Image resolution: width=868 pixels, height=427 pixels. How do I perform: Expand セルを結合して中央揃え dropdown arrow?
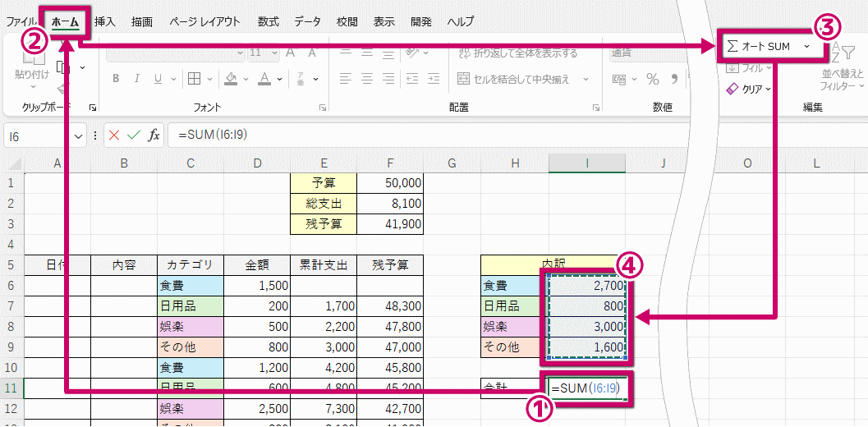[x=586, y=80]
